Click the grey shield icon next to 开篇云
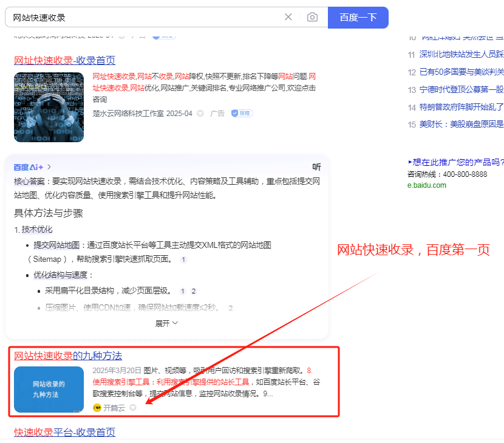Viewport: 504px width, 443px height. point(133,408)
